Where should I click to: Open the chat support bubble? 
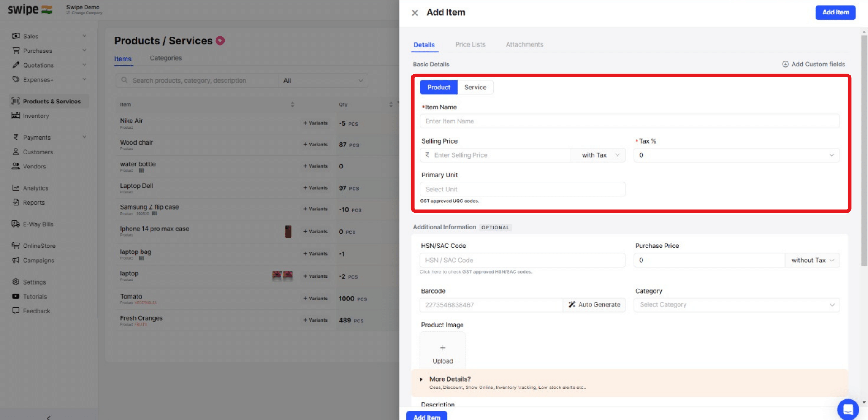(x=848, y=409)
